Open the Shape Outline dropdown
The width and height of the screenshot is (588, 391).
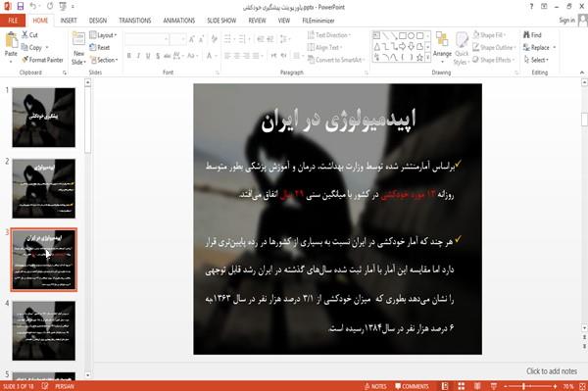coord(494,47)
